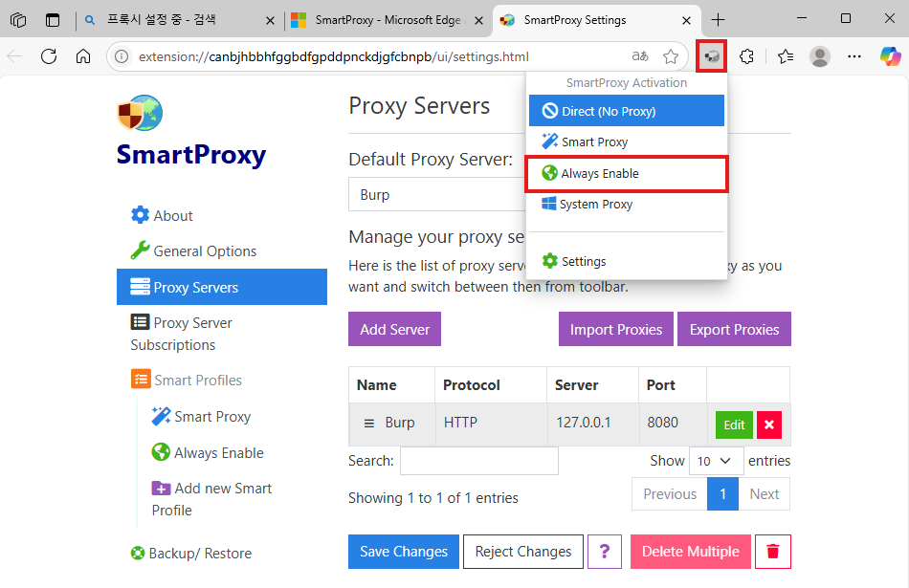
Task: Select Smart Proxy in activation popup
Action: click(627, 142)
